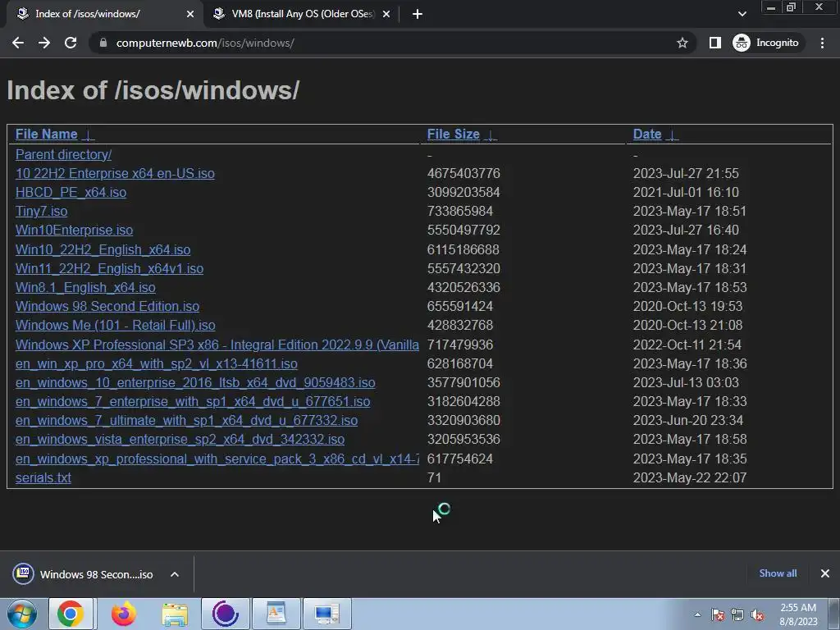The image size is (840, 630).
Task: Click the lock site-info icon
Action: coord(103,43)
